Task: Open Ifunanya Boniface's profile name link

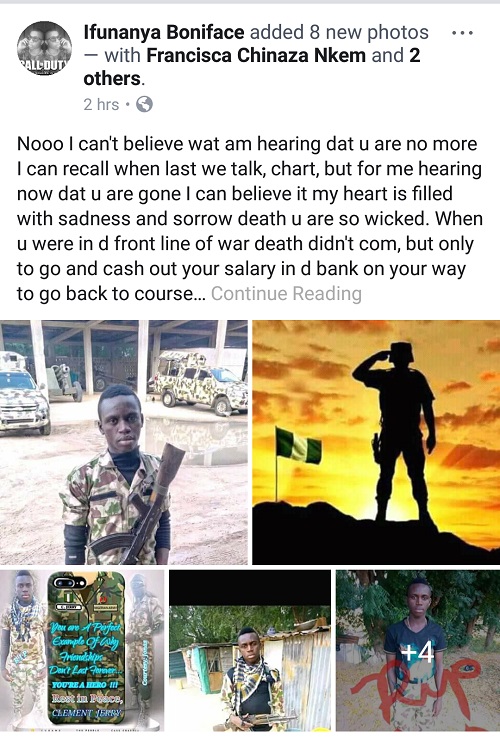Action: point(164,32)
